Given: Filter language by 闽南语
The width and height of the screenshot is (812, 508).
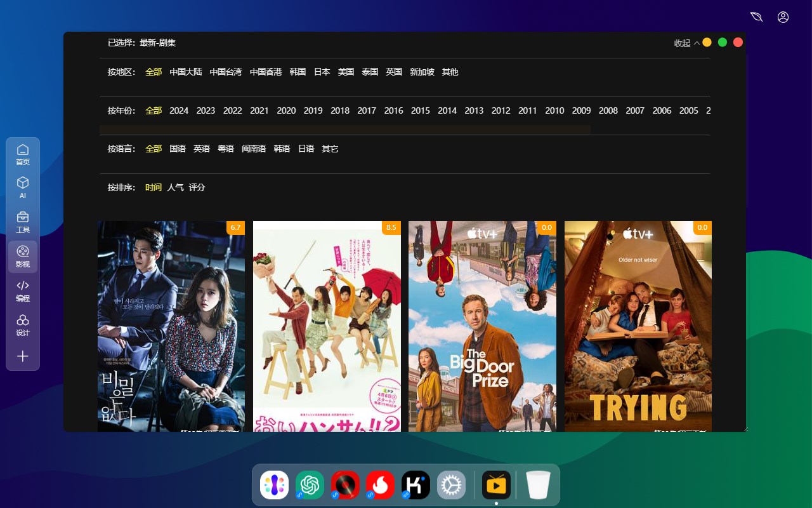Looking at the screenshot, I should [x=254, y=149].
